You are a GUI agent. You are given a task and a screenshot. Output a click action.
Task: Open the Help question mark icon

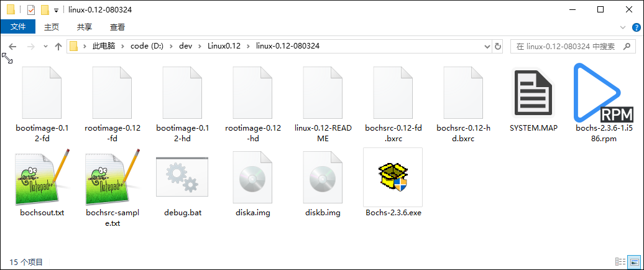click(x=636, y=27)
